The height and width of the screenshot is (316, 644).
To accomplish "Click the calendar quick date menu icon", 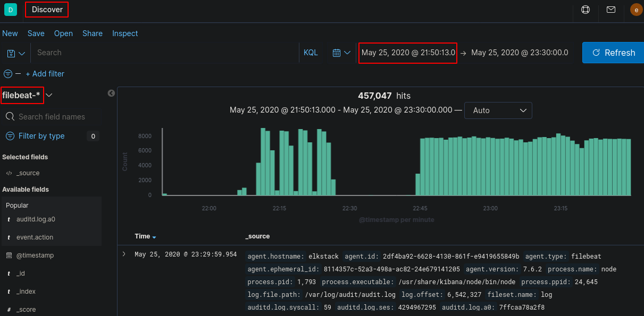I will tap(341, 53).
